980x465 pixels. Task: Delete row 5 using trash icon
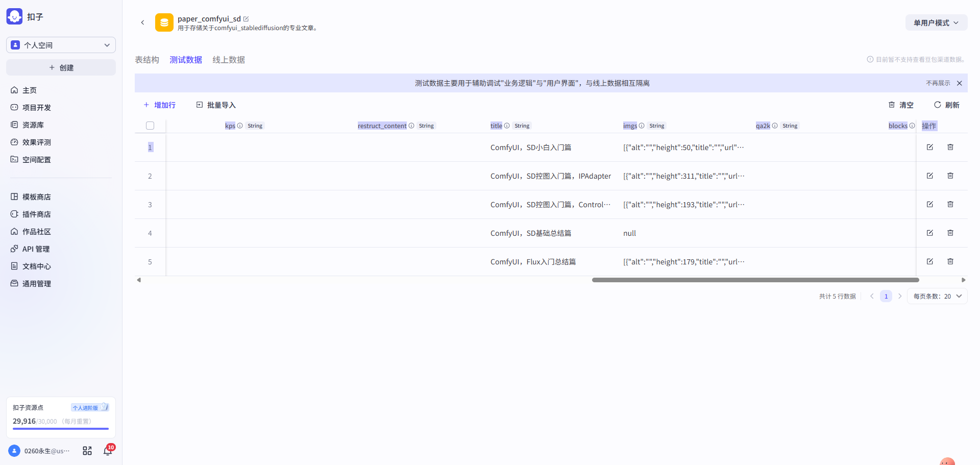950,261
